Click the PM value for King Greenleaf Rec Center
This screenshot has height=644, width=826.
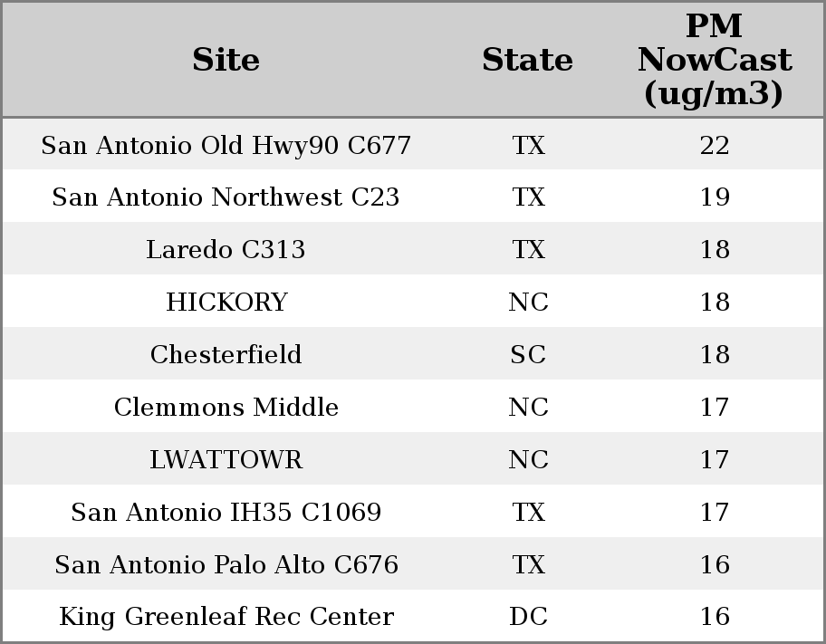[714, 617]
